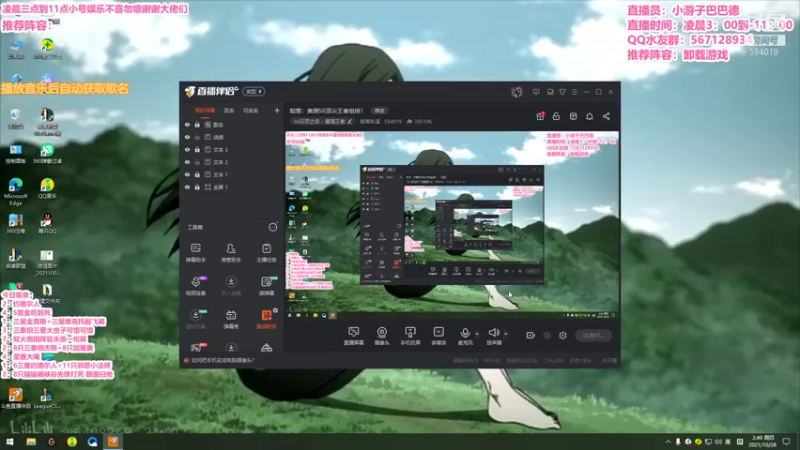This screenshot has width=800, height=450.
Task: Open the mode pill next to 直播伴侣 logo
Action: 254,91
